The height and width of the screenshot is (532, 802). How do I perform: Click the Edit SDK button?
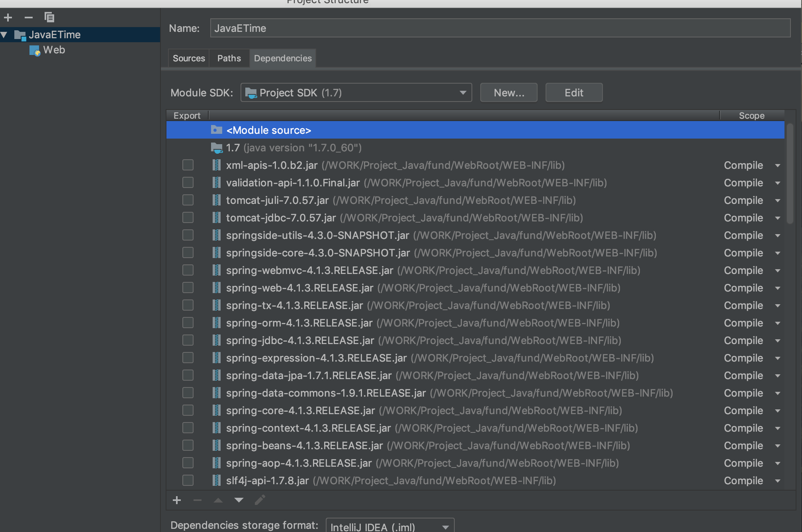point(573,93)
